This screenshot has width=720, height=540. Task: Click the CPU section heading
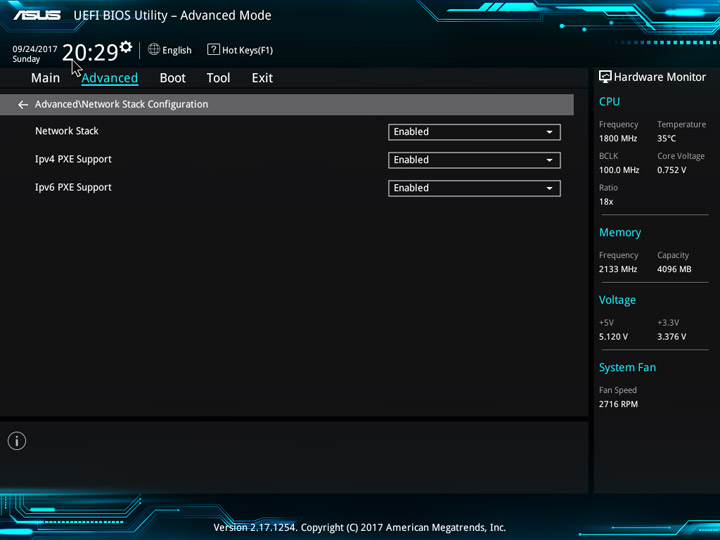(x=609, y=101)
